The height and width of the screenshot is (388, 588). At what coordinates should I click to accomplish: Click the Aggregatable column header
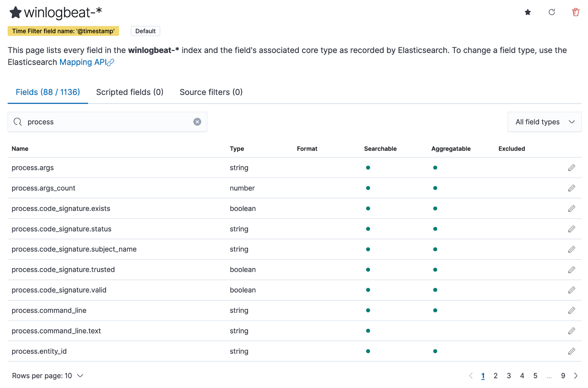point(451,149)
